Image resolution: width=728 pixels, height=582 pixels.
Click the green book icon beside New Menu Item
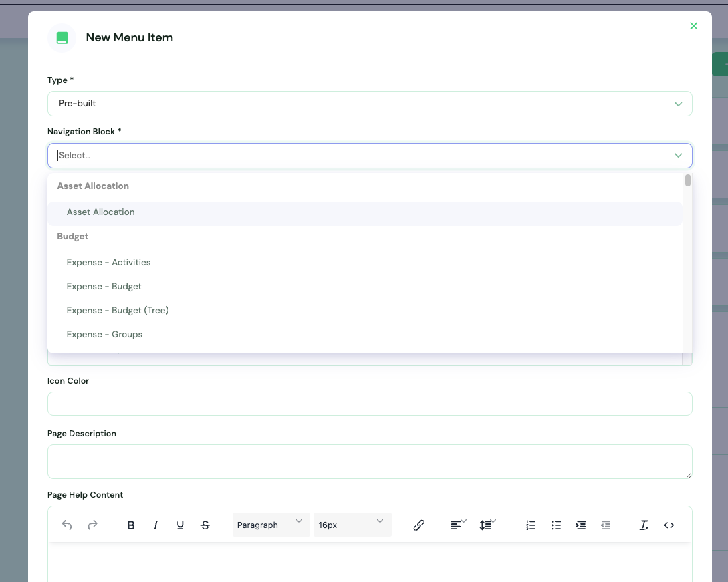(62, 37)
